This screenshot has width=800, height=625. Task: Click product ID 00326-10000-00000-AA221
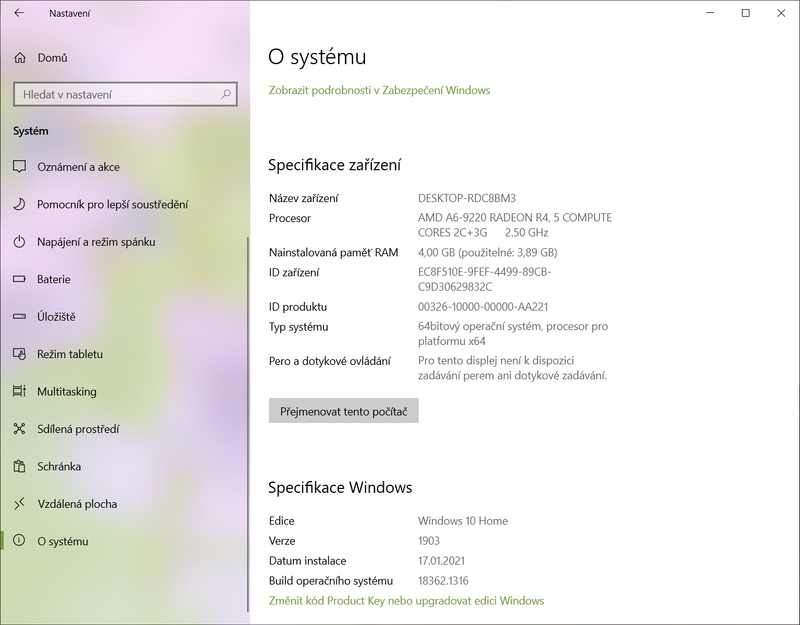pos(483,307)
